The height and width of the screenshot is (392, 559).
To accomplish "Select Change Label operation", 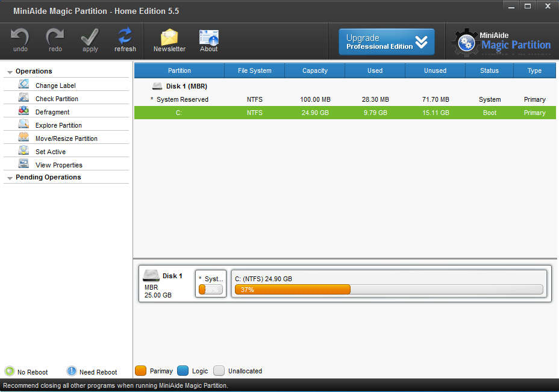I will click(55, 86).
